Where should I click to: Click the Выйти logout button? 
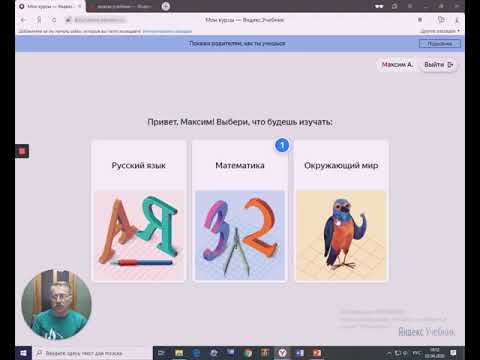438,65
